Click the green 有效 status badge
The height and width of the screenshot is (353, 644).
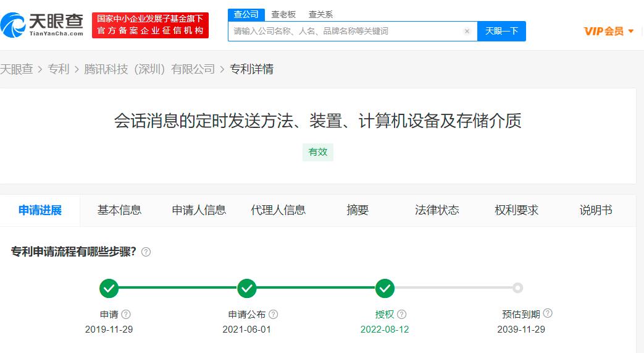(318, 152)
